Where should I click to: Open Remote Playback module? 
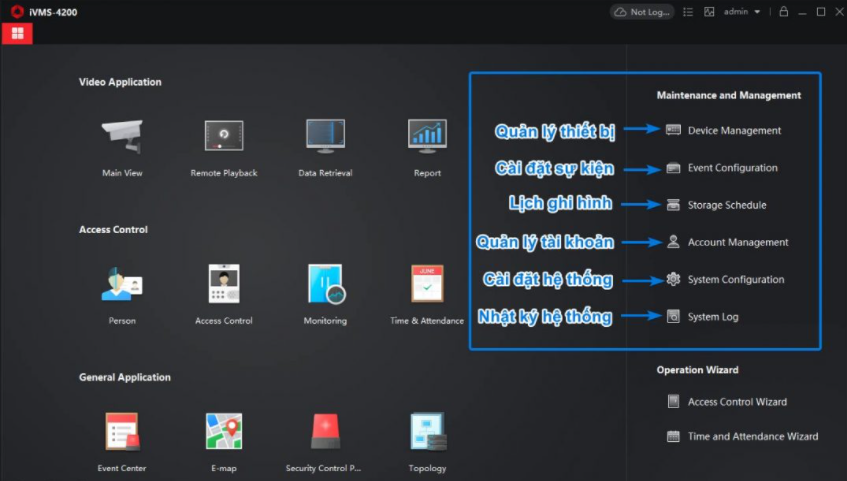[224, 135]
